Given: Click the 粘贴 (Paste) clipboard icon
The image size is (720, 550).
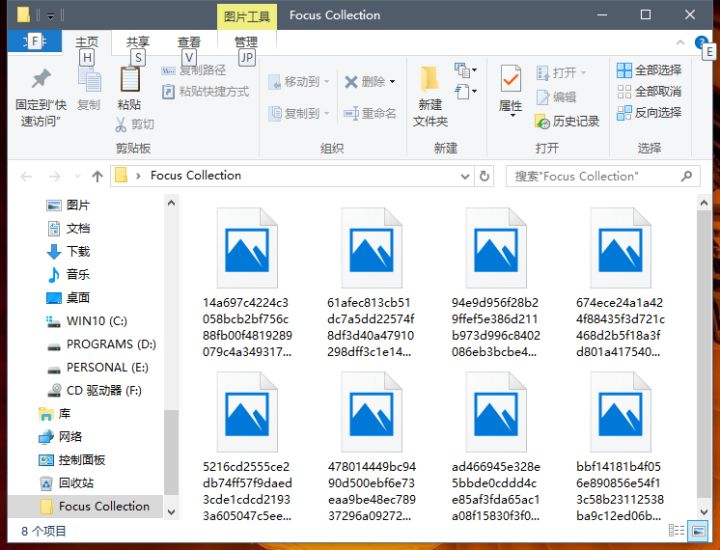Looking at the screenshot, I should tap(129, 80).
